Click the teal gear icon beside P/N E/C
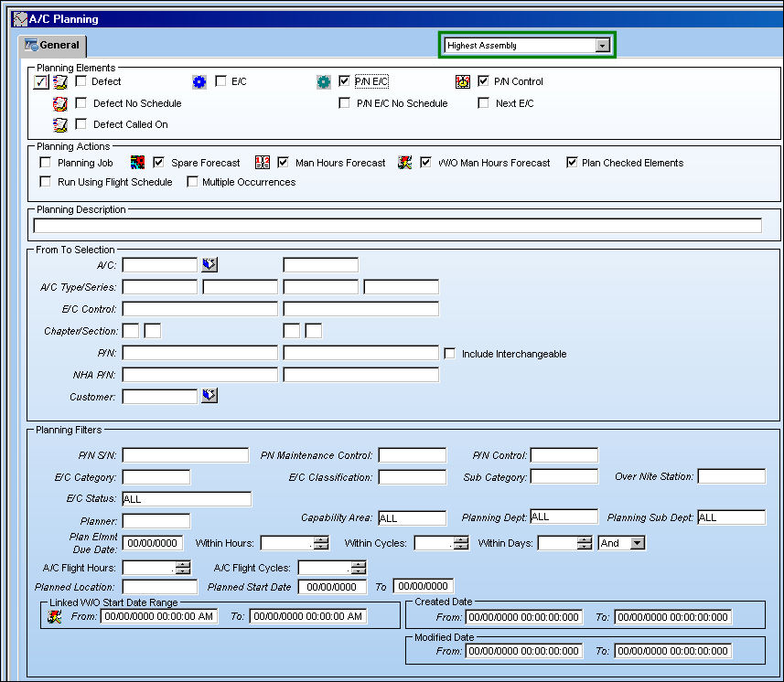784x682 pixels. [324, 82]
